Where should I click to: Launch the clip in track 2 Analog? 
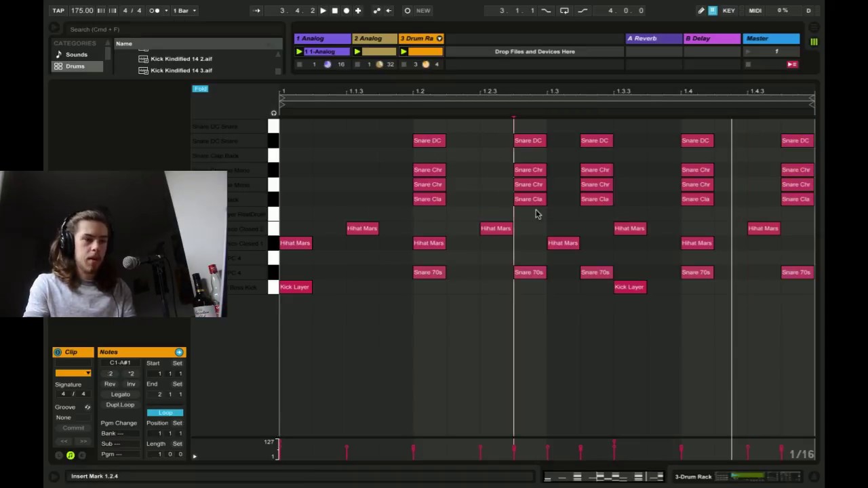pos(357,52)
